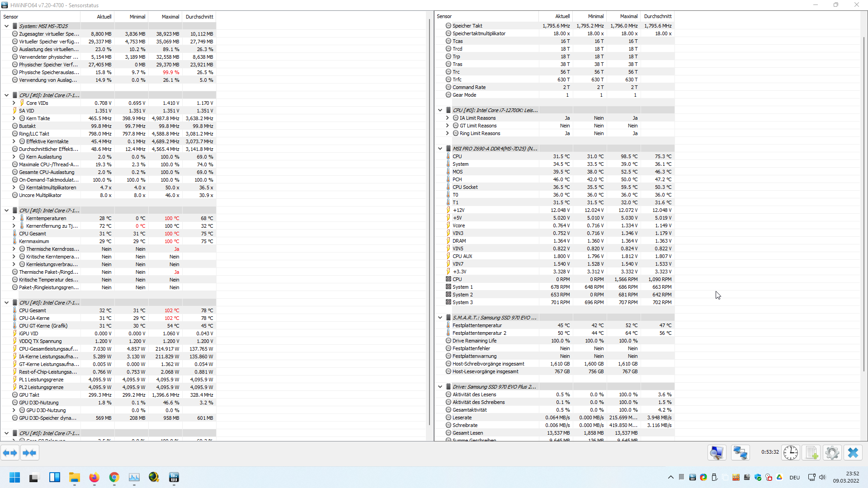
Task: Click the remote network computers icon
Action: (x=740, y=453)
